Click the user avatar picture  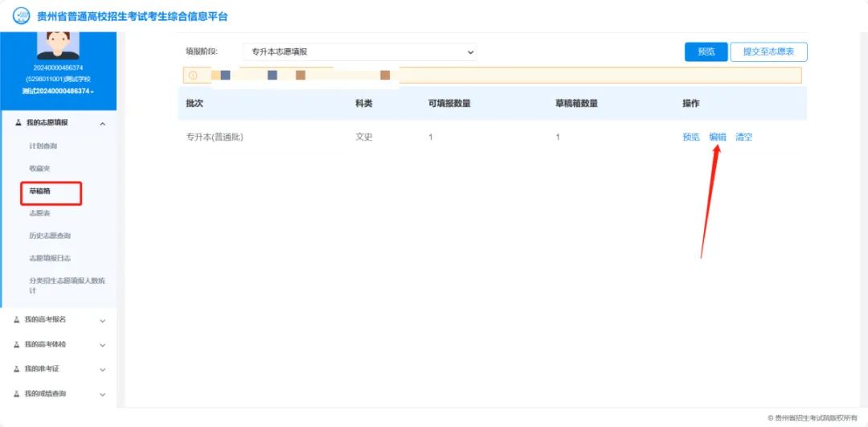(x=57, y=45)
